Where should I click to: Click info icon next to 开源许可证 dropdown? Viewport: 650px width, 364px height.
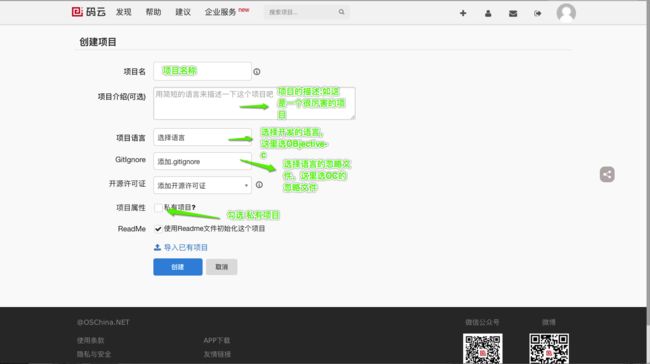point(259,185)
